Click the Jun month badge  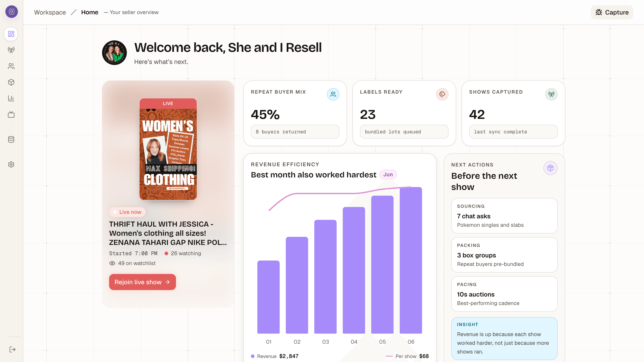388,174
